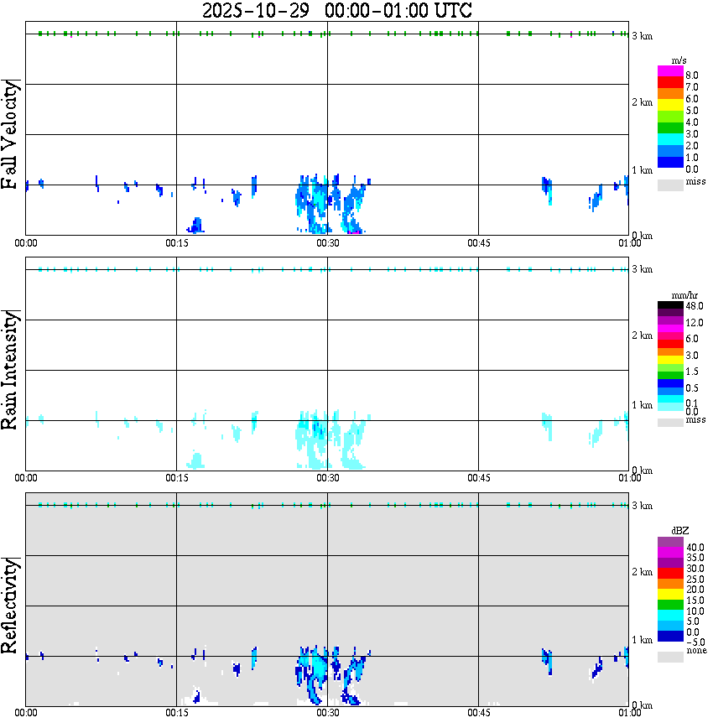Click the none label in Reflectivity legend
Screen dimensions: 713x728
[x=696, y=651]
